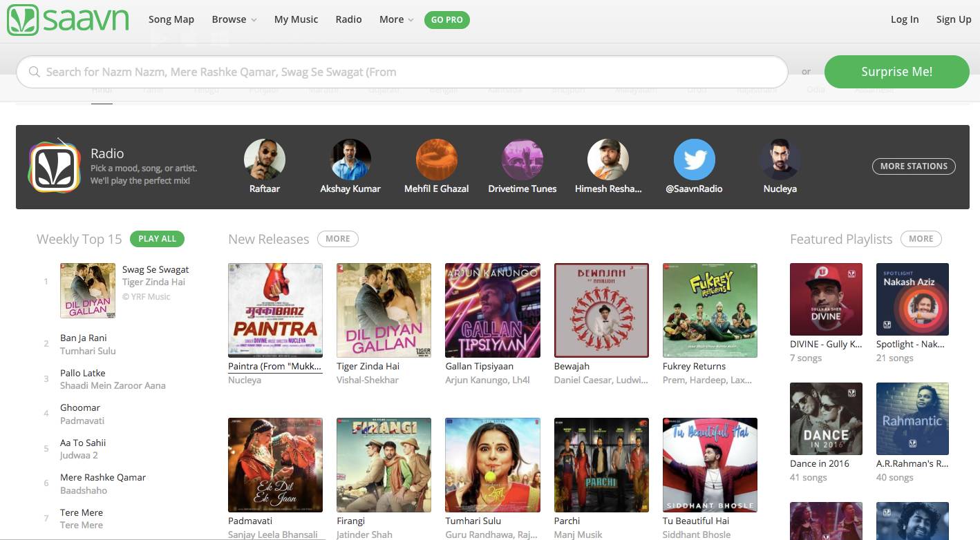Open Radio from the top navigation

pos(349,19)
